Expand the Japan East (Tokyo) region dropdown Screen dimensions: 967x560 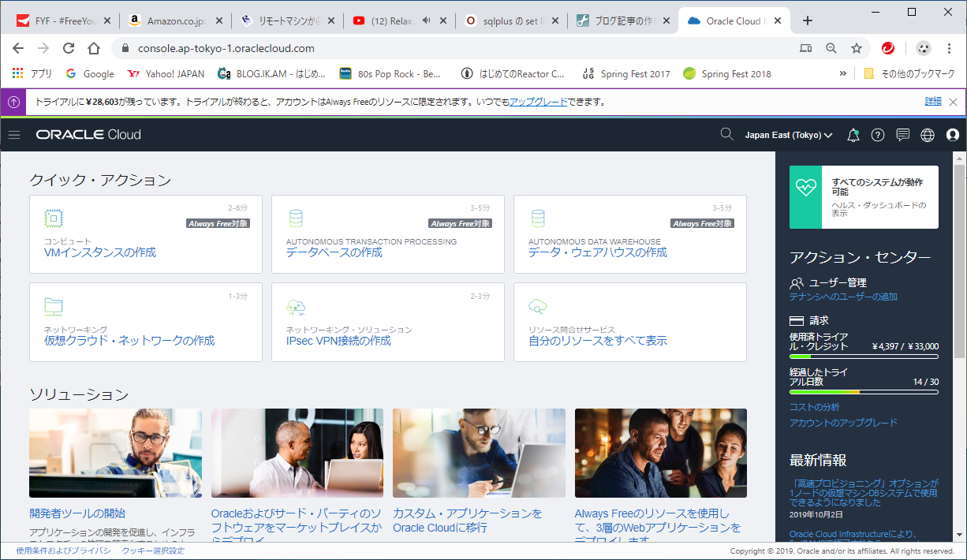click(789, 135)
